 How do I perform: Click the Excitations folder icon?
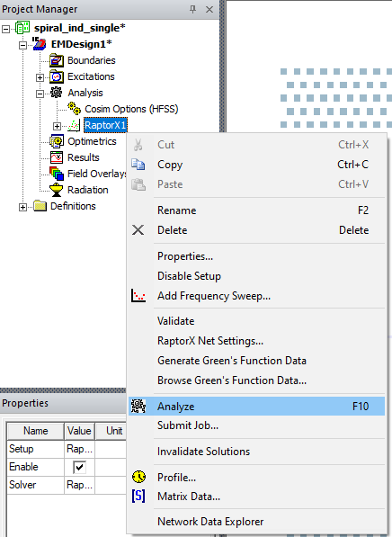click(x=57, y=76)
